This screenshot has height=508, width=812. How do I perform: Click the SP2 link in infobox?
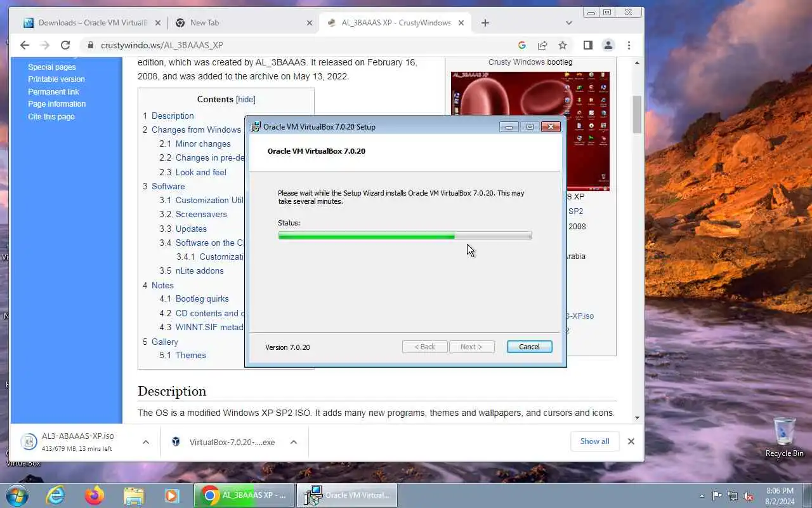click(x=575, y=211)
